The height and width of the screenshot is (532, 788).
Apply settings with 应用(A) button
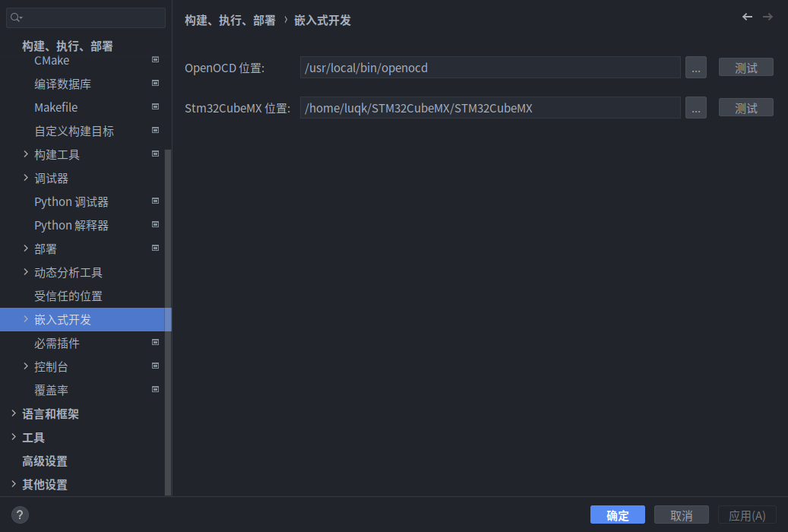tap(746, 515)
